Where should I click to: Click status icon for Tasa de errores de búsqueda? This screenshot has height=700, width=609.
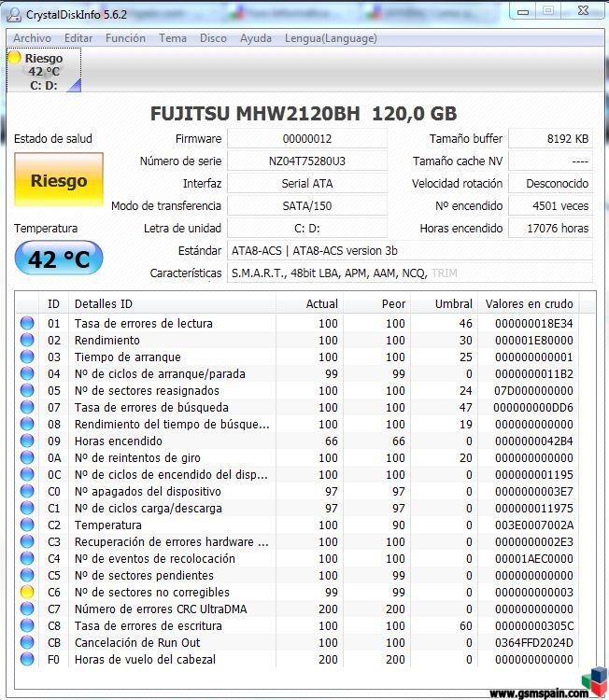(x=27, y=407)
